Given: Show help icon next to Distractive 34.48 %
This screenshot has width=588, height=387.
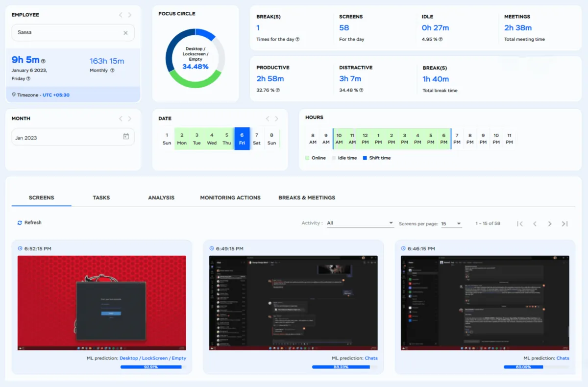Looking at the screenshot, I should [361, 90].
